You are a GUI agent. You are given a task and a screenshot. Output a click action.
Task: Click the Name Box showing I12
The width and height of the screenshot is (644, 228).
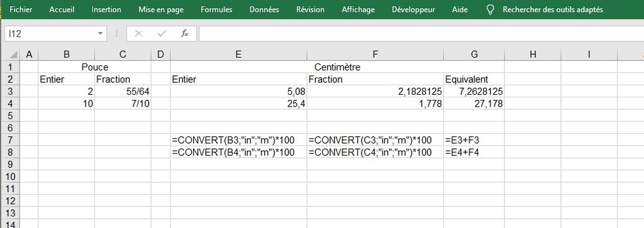pyautogui.click(x=55, y=34)
